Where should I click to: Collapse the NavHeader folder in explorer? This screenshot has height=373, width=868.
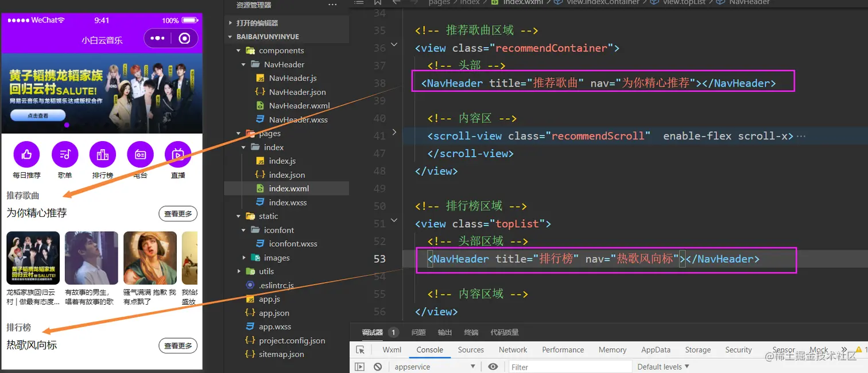[286, 64]
